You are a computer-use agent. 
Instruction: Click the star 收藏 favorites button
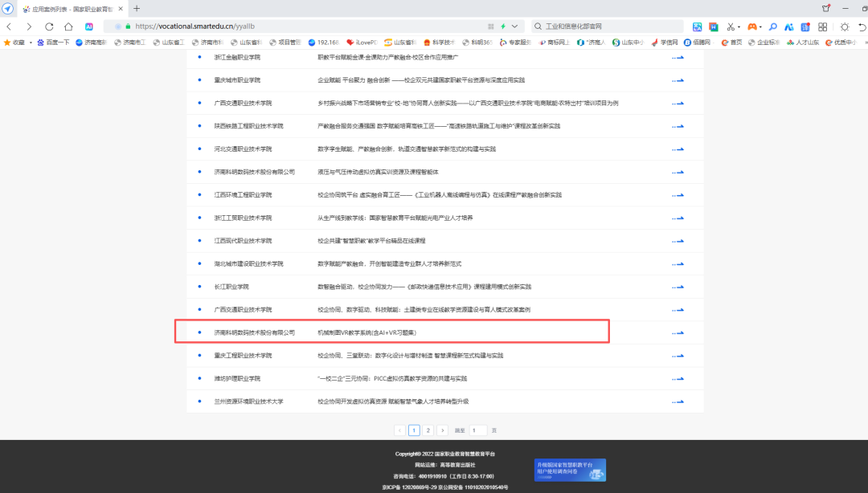14,42
